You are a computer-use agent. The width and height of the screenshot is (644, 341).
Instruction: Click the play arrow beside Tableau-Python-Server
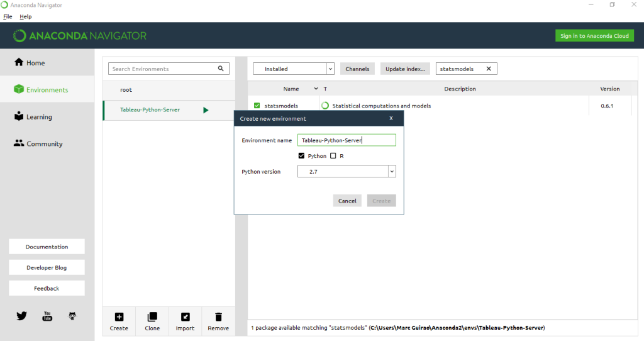pos(206,110)
